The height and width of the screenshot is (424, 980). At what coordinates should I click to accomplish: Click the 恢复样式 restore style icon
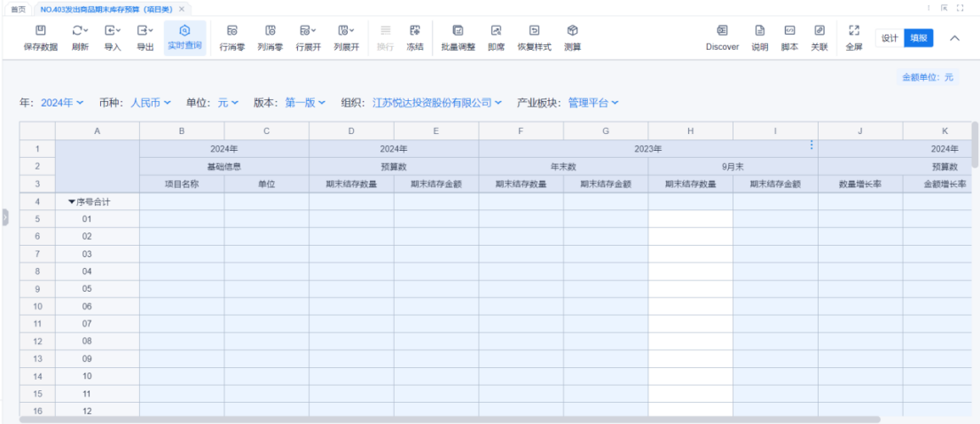click(534, 31)
